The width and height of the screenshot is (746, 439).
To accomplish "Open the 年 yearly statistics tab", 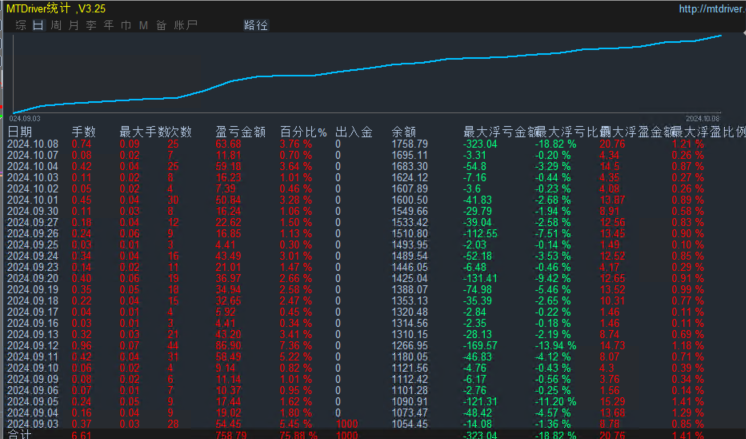I will 108,25.
